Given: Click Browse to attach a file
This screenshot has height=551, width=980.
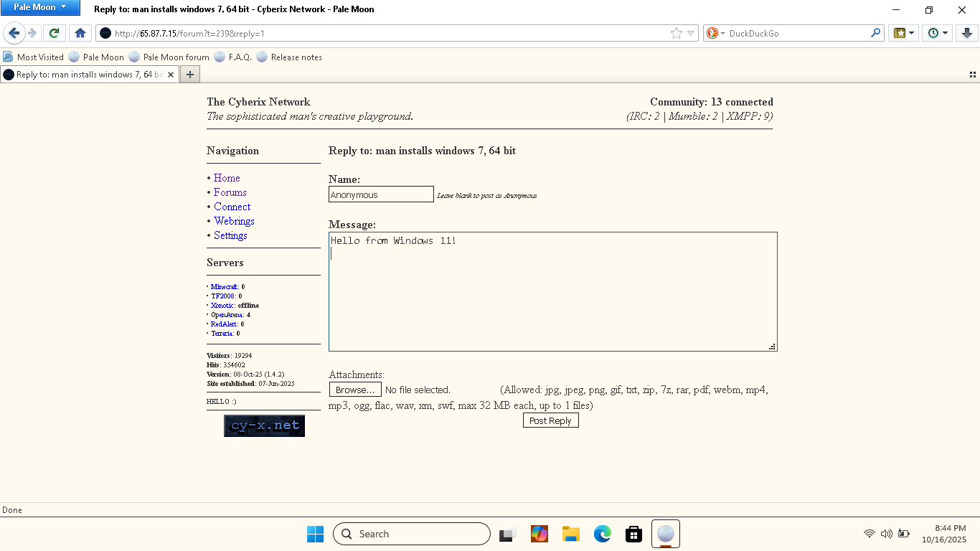Looking at the screenshot, I should (355, 390).
